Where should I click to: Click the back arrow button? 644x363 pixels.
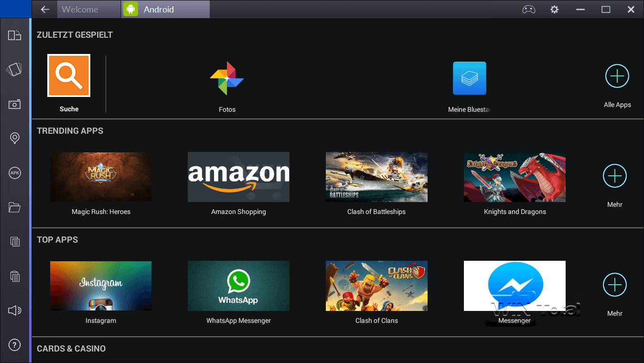pos(44,9)
